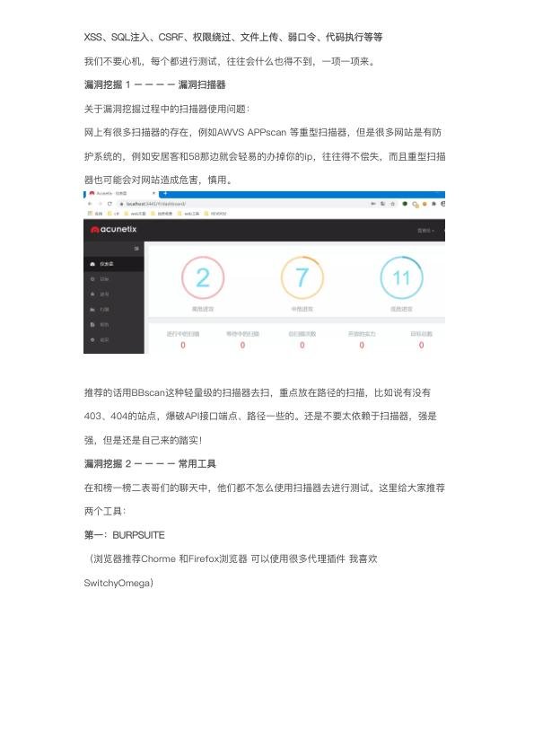Select the Vulnerabilities bug icon in the sidebar
This screenshot has height=756, width=534.
click(92, 294)
